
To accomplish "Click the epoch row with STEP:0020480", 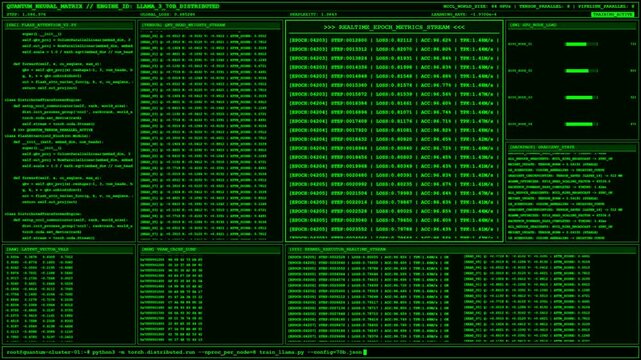I will (394, 175).
